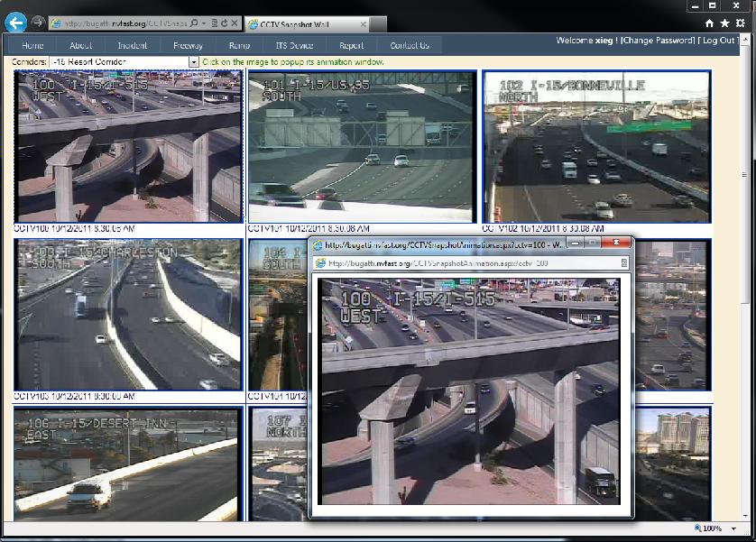
Task: Click the compatibility view icon in main address bar
Action: pyautogui.click(x=215, y=23)
